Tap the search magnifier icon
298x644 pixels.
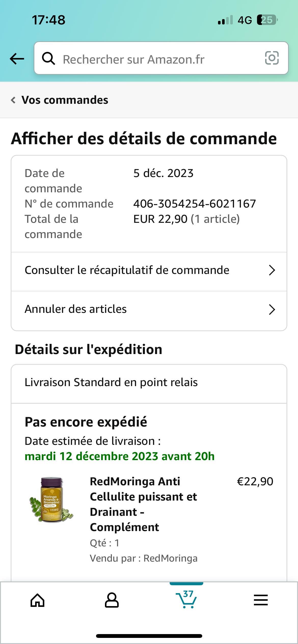click(48, 59)
